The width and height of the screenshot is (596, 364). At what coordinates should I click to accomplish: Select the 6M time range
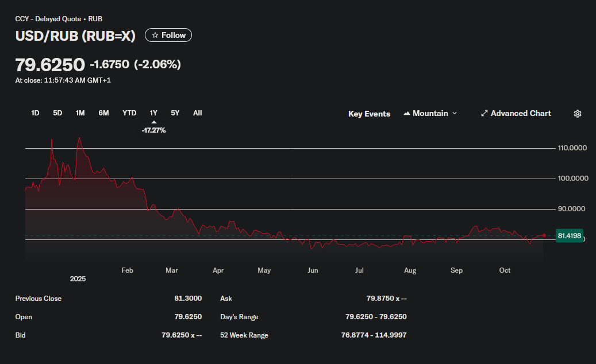tap(103, 113)
